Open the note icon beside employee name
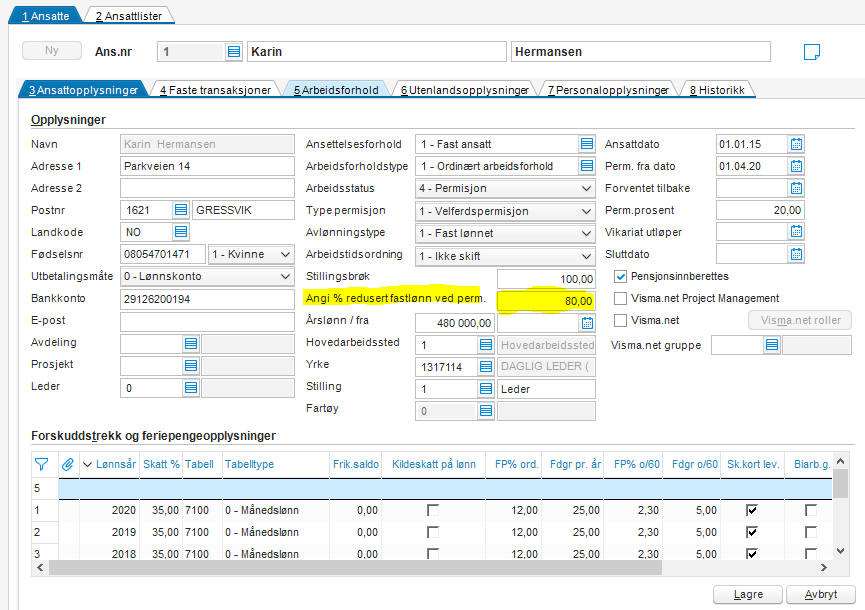This screenshot has width=865, height=610. coord(812,52)
